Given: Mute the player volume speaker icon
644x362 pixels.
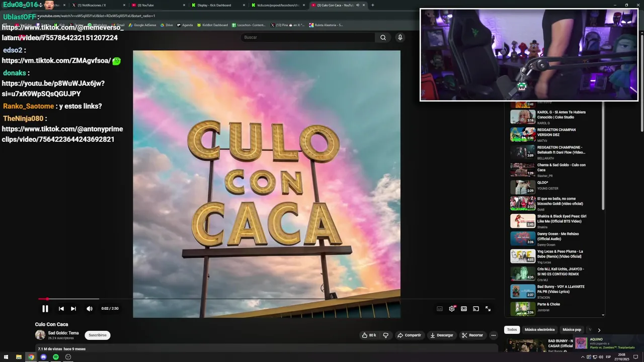Looking at the screenshot, I should (x=90, y=309).
